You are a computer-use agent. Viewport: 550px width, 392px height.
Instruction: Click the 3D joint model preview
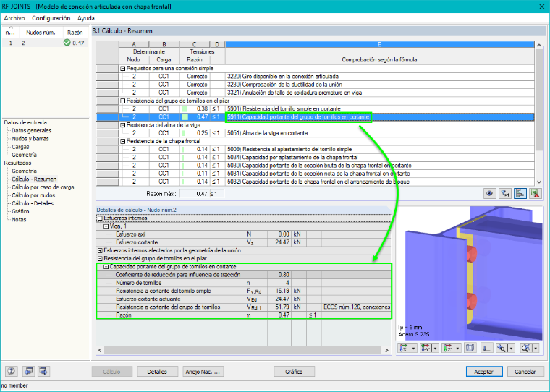[x=470, y=273]
